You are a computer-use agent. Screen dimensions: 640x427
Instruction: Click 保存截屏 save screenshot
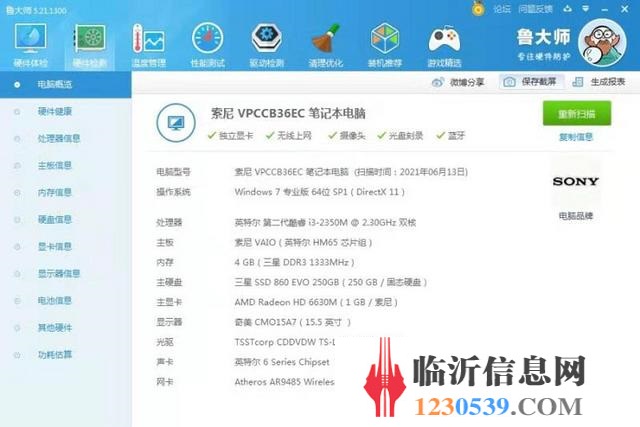pyautogui.click(x=531, y=82)
